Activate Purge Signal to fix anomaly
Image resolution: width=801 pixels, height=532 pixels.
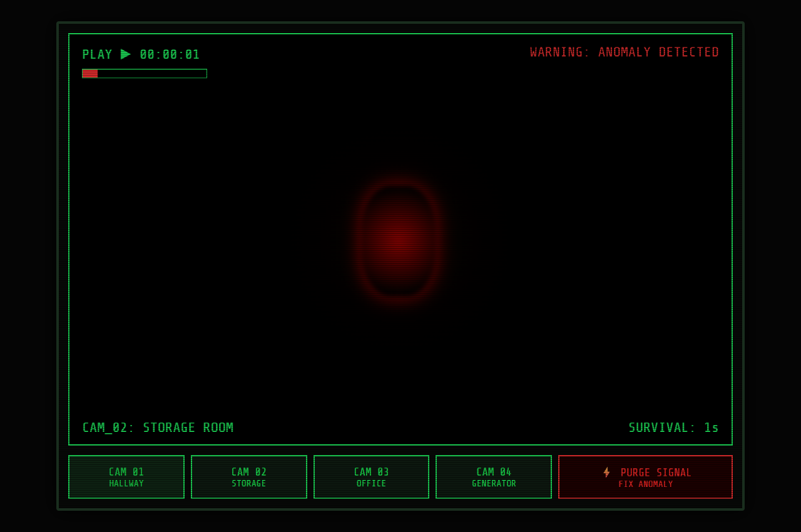point(645,477)
